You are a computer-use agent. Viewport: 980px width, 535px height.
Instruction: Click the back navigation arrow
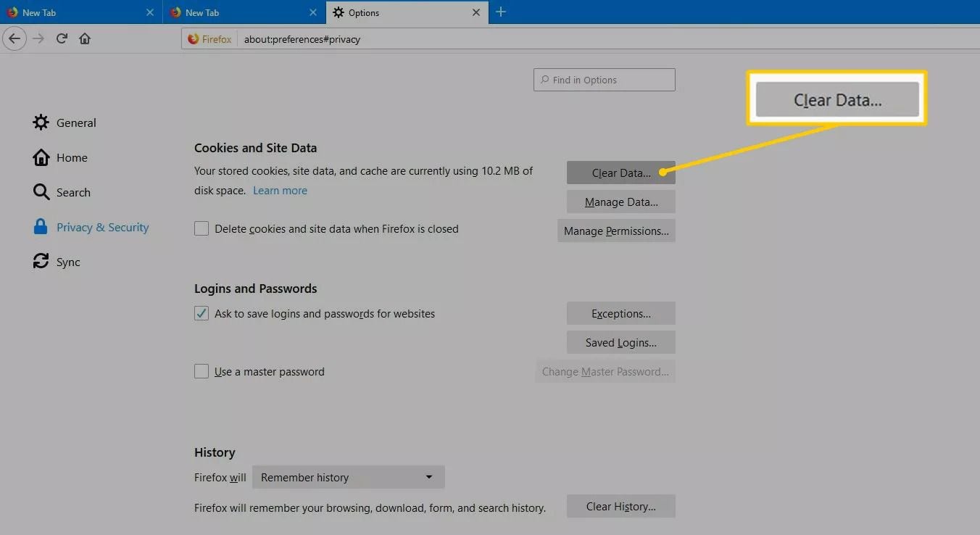tap(14, 38)
